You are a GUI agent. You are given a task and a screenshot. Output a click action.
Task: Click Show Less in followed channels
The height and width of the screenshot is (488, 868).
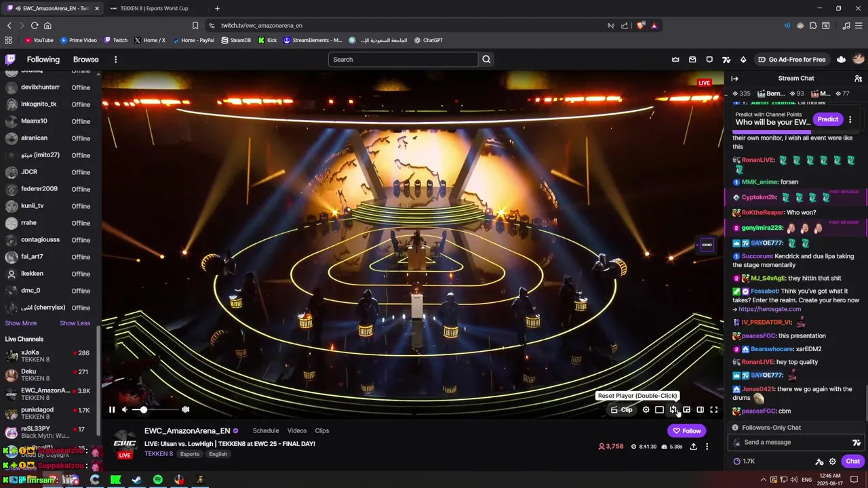click(x=75, y=323)
